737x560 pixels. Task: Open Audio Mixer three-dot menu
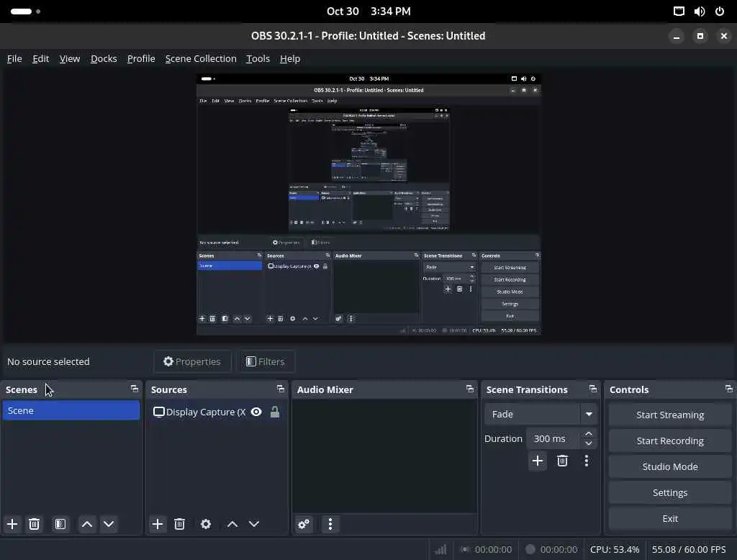tap(330, 524)
